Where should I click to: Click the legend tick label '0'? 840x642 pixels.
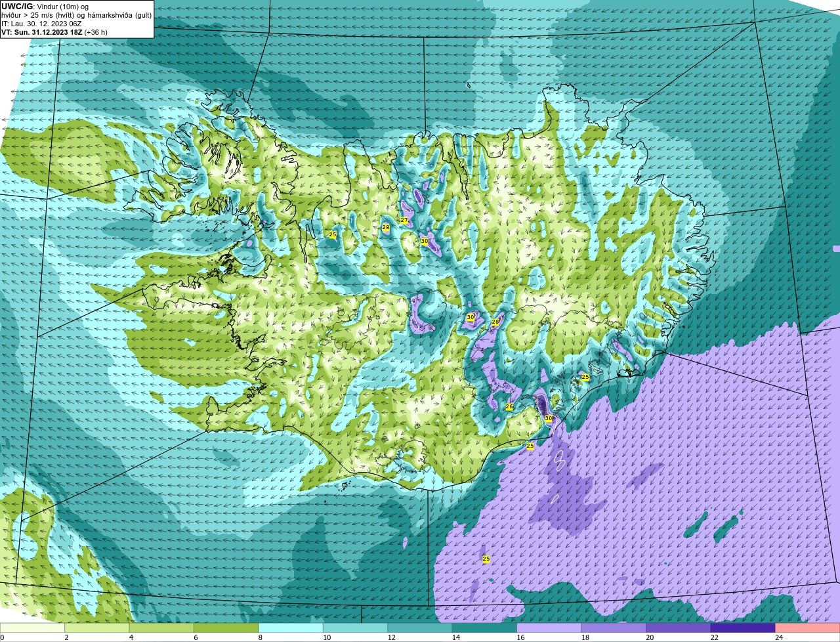coord(2,637)
